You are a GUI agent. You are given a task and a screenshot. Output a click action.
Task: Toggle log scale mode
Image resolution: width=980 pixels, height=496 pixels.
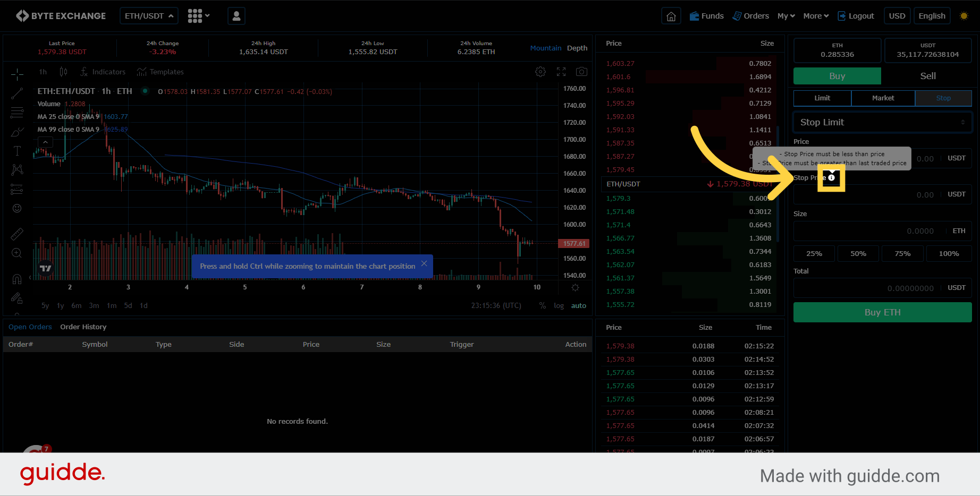[x=559, y=305]
